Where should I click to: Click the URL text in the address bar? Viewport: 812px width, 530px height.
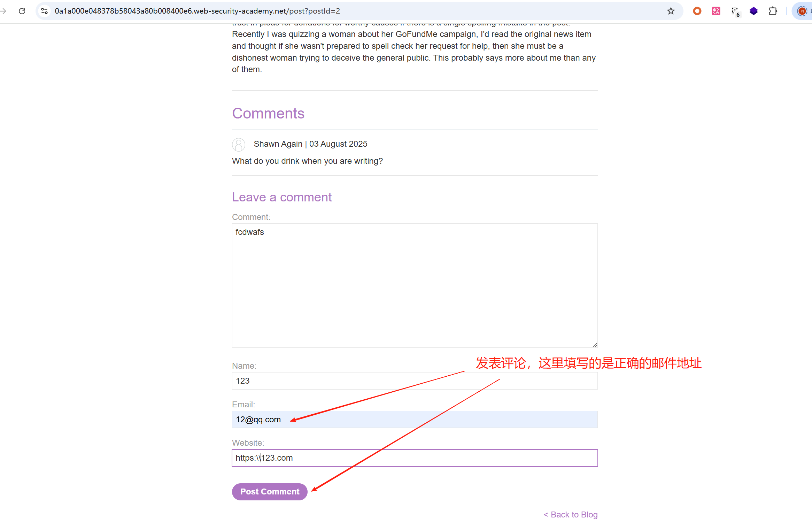[197, 11]
